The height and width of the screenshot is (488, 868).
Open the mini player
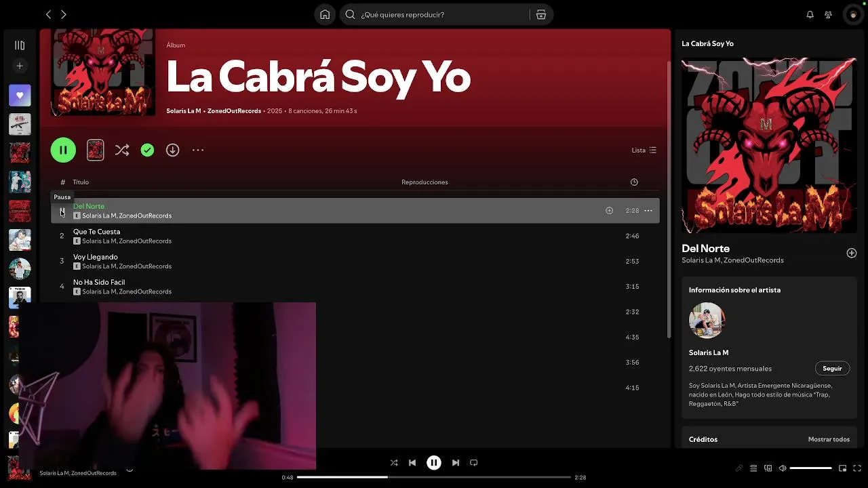pos(842,468)
